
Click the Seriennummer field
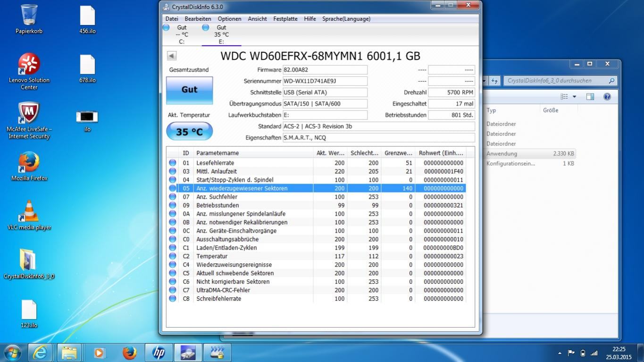pos(325,81)
